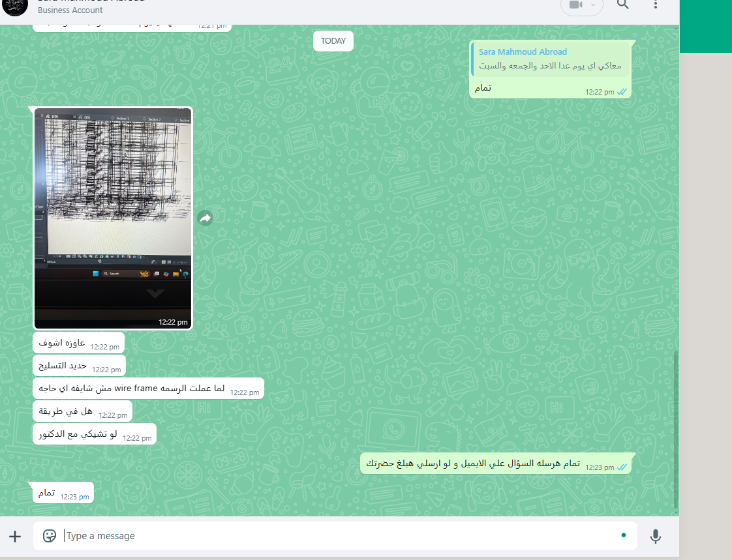This screenshot has height=560, width=732.
Task: Select the last received 'تمام' at 12:23 pm
Action: [63, 493]
